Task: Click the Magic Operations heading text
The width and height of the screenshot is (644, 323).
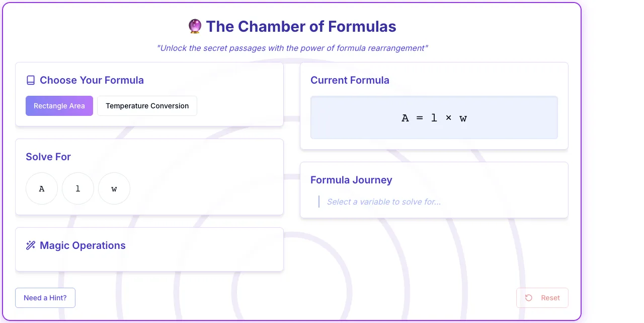Action: [83, 245]
